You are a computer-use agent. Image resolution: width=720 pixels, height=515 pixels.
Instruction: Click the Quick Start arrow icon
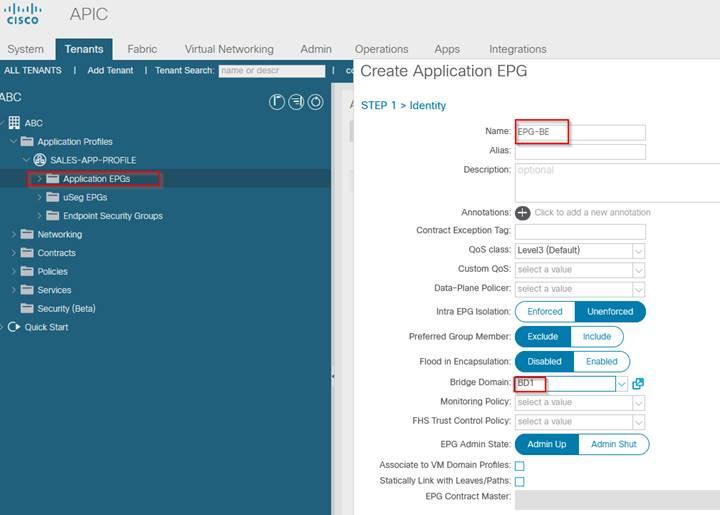14,327
